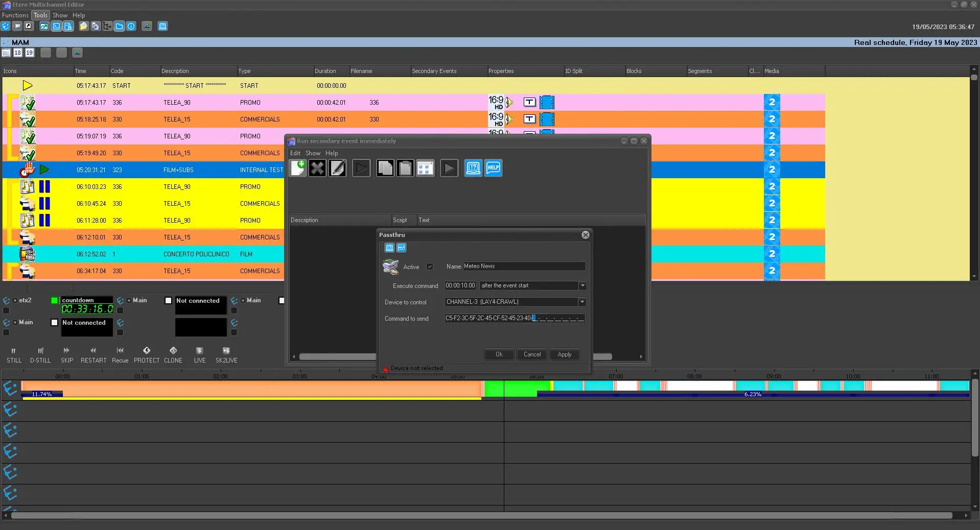Click the Name field containing Meteo News
This screenshot has height=530, width=980.
pos(523,266)
